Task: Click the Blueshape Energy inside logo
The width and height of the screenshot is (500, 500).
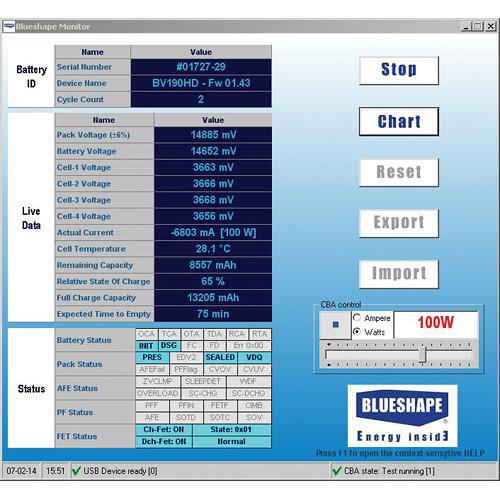Action: (x=402, y=416)
